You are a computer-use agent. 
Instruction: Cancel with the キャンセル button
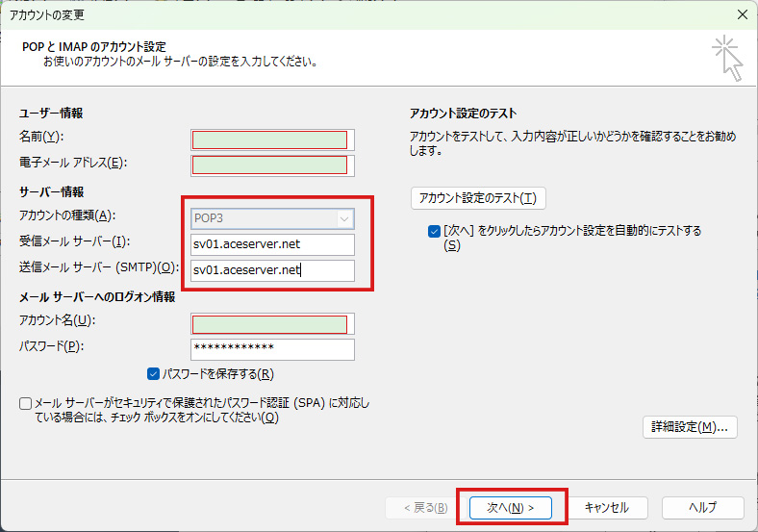coord(606,507)
